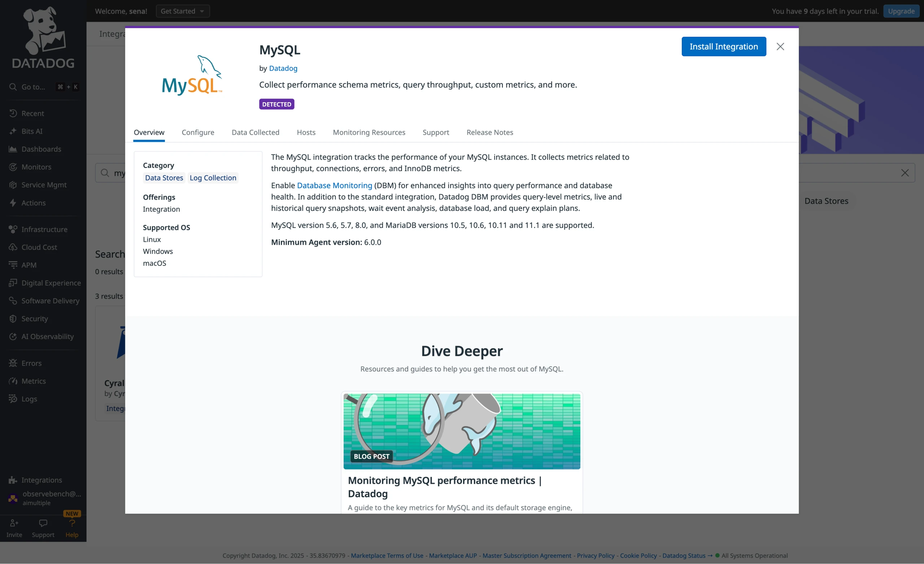Screen dimensions: 924x564
Task: Click the Data Stores category tag
Action: tap(164, 178)
